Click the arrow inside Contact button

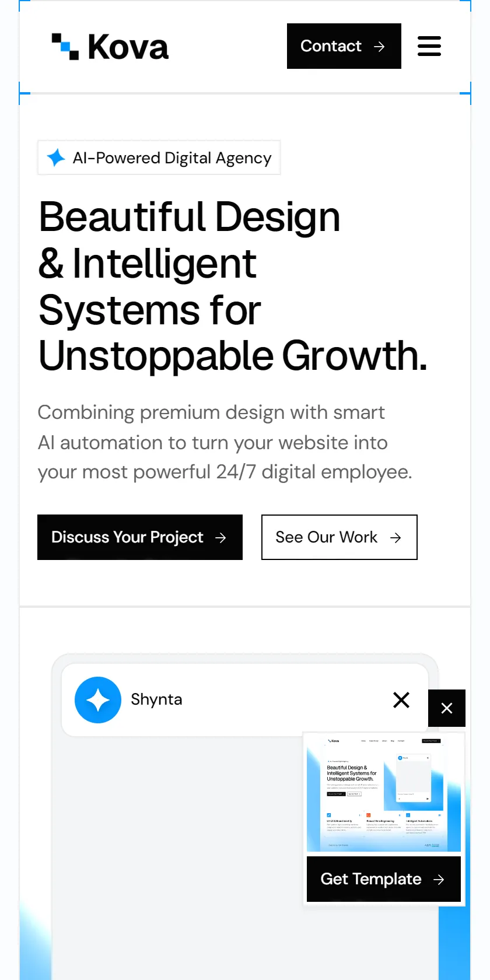tap(379, 47)
